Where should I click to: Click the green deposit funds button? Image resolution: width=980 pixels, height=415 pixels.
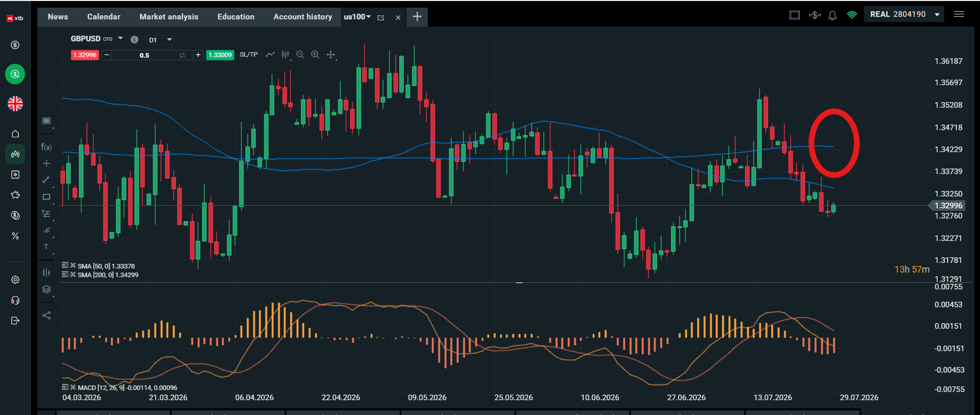click(15, 74)
